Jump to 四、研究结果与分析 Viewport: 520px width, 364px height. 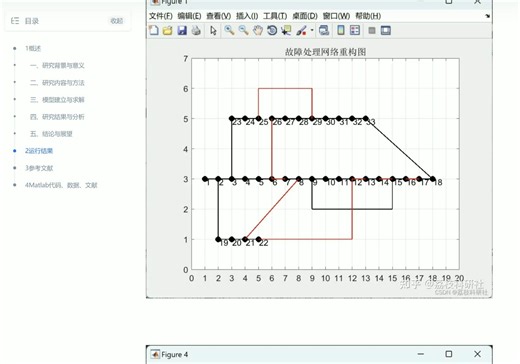[x=57, y=117]
